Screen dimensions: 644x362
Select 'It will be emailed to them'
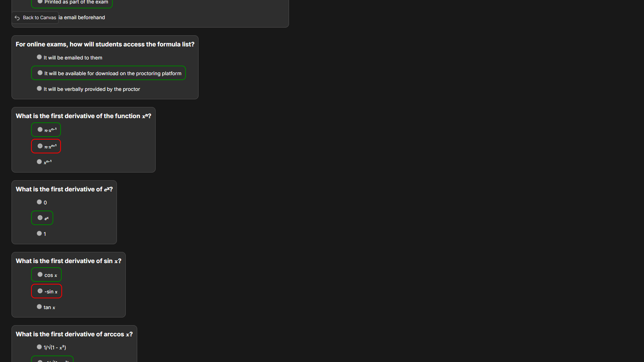coord(39,57)
